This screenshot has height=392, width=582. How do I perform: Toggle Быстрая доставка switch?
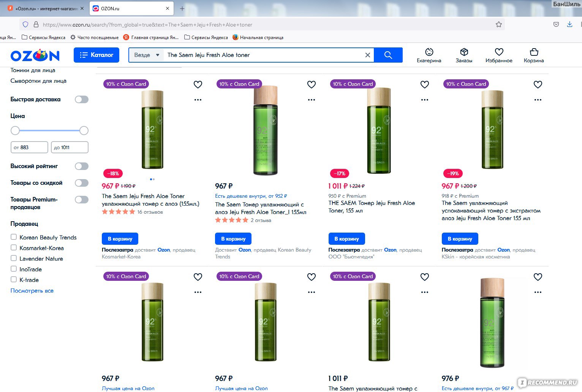(x=81, y=99)
